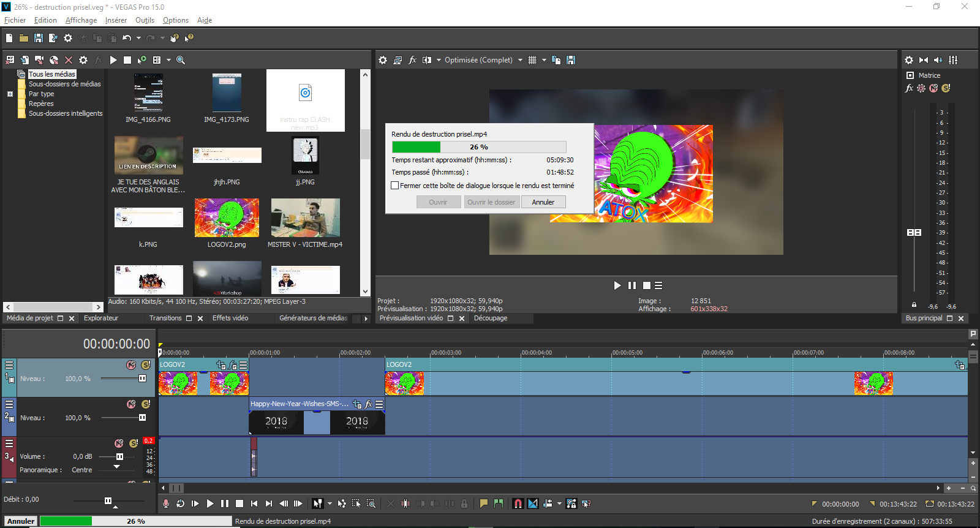The height and width of the screenshot is (528, 980).
Task: Open the Outils menu
Action: click(x=145, y=20)
